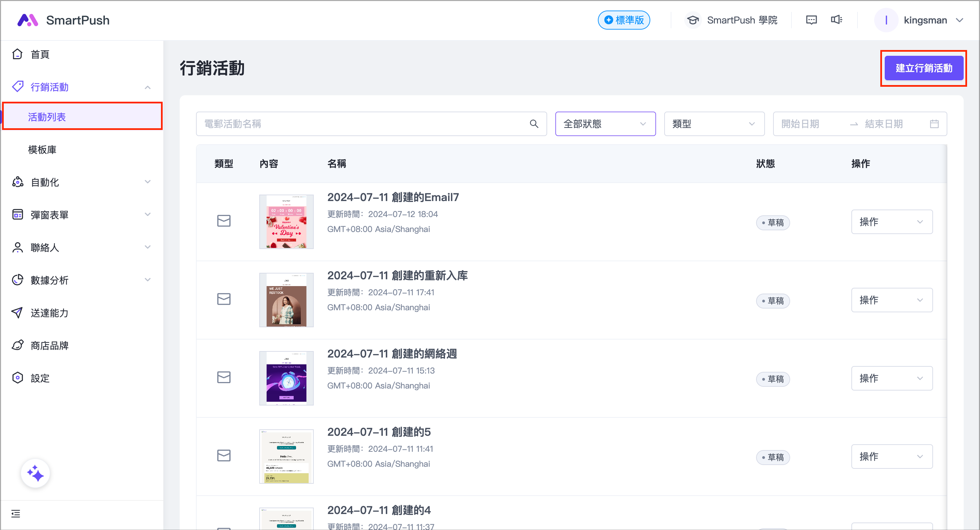This screenshot has height=530, width=980.
Task: Click the SmartPush logo icon
Action: click(x=27, y=20)
